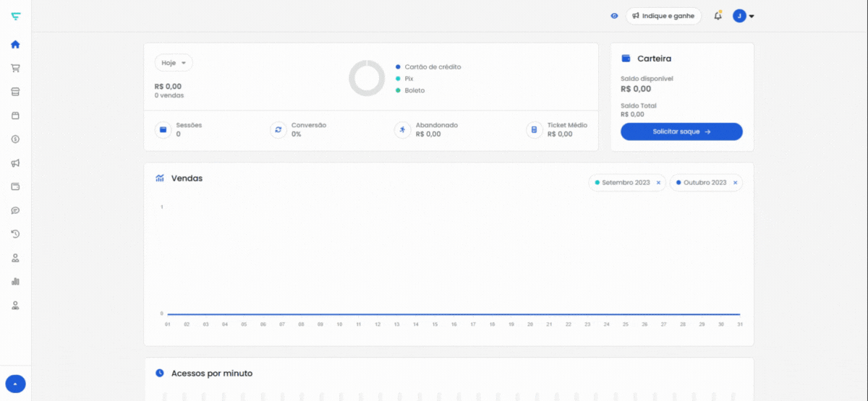Viewport: 868px width, 401px height.
Task: Open the shopping cart section in sidebar
Action: [15, 68]
